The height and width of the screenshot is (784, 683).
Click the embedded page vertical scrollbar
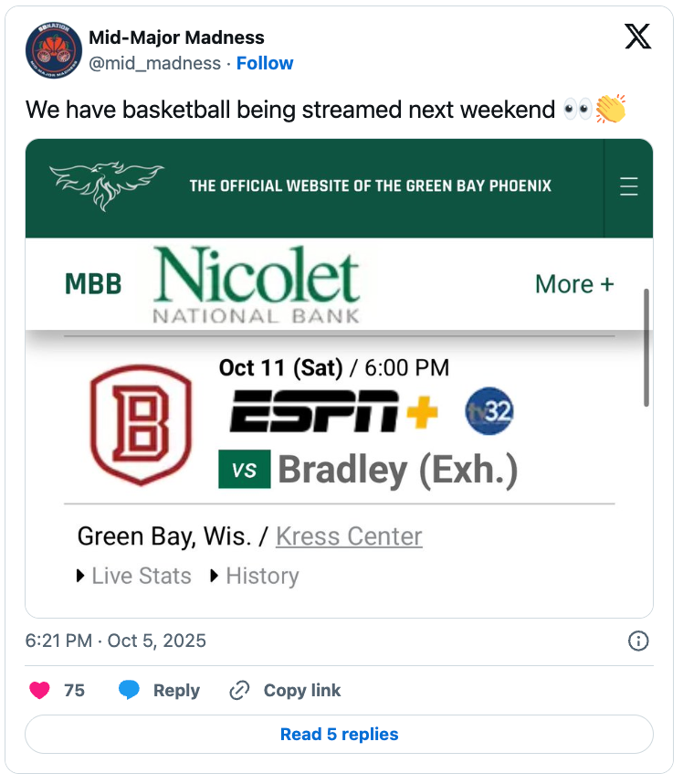[x=646, y=347]
